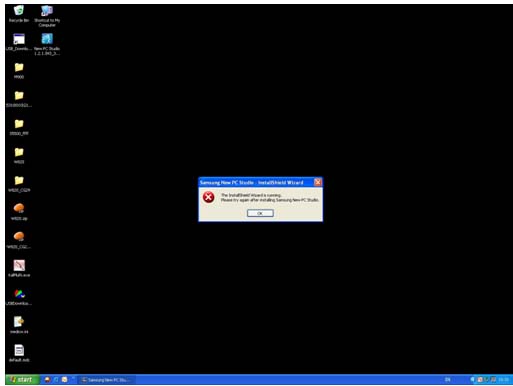Screen dimensions: 513x386
Task: Select the colorful USB Downloader program icon
Action: pos(19,297)
